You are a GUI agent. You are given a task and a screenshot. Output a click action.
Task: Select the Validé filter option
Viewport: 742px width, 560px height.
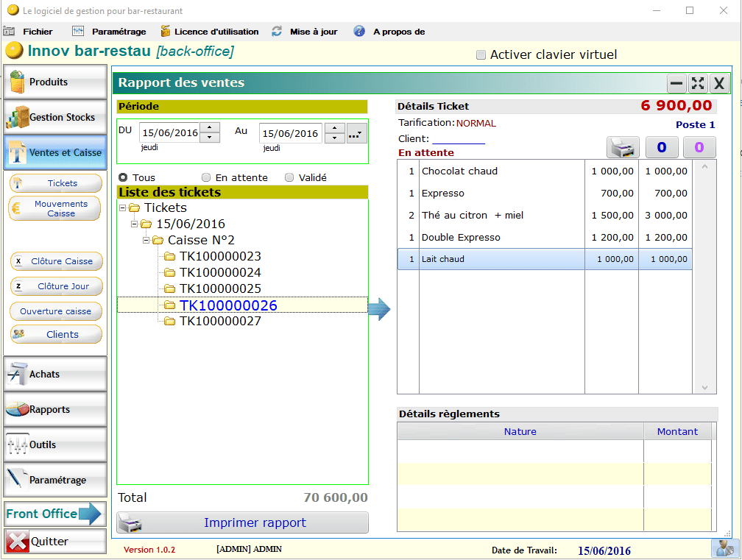(x=289, y=177)
